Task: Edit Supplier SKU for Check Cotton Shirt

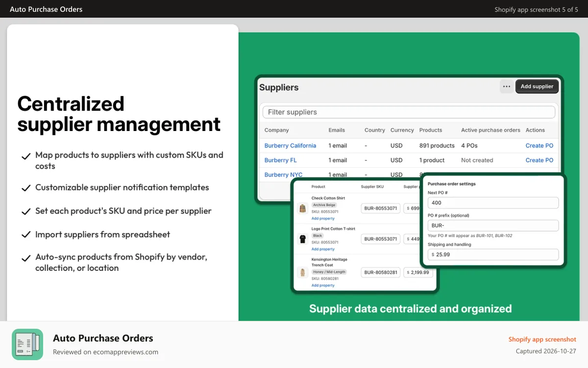Action: pyautogui.click(x=381, y=208)
